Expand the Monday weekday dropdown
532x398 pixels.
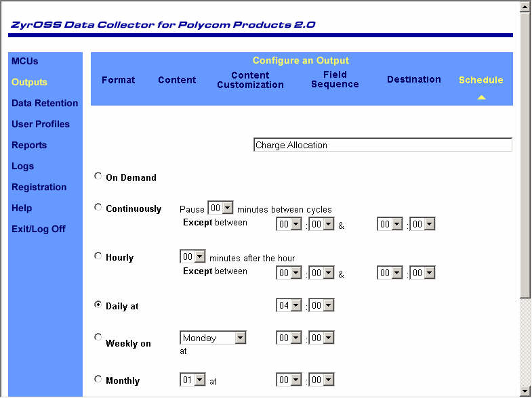213,338
